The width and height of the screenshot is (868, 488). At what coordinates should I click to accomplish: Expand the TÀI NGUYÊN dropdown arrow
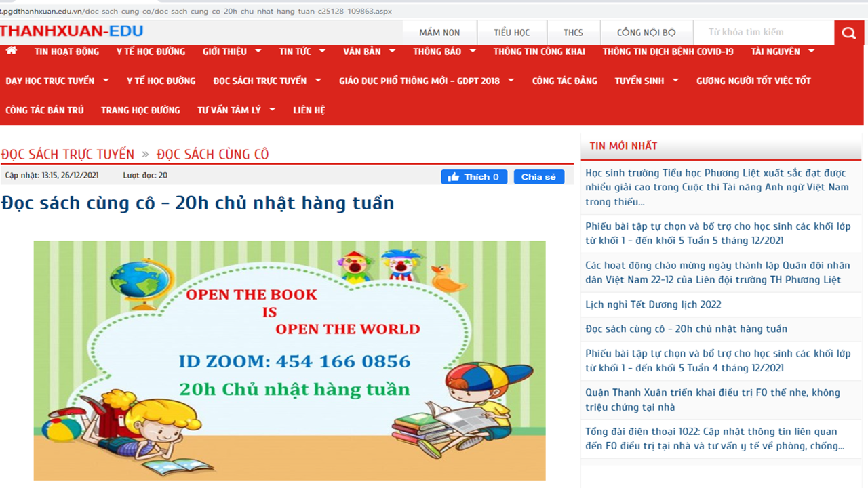[x=811, y=51]
